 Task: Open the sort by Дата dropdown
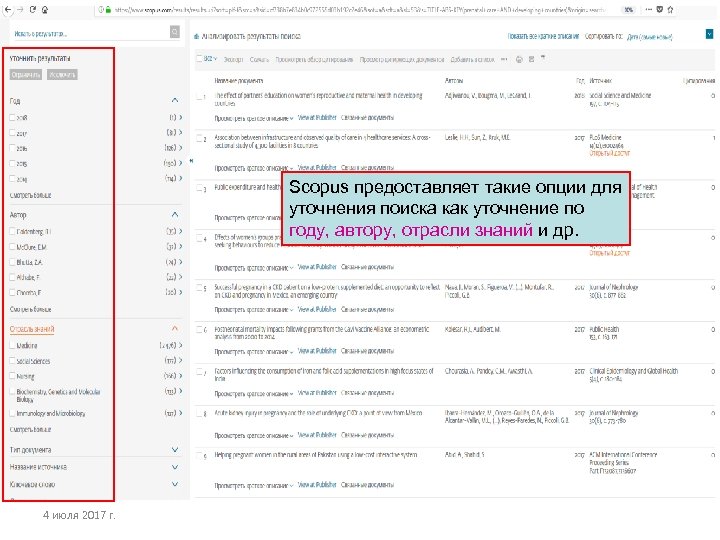(x=650, y=37)
